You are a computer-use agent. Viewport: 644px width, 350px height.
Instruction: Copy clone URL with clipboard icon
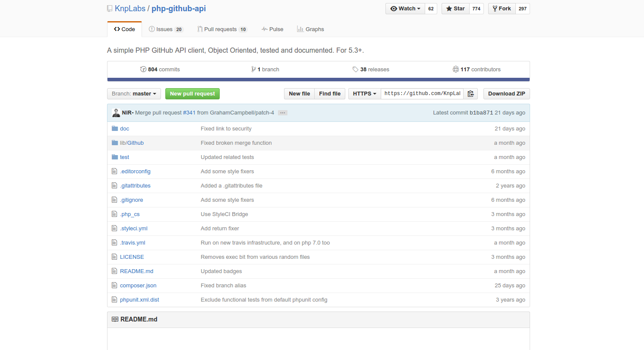pyautogui.click(x=470, y=94)
